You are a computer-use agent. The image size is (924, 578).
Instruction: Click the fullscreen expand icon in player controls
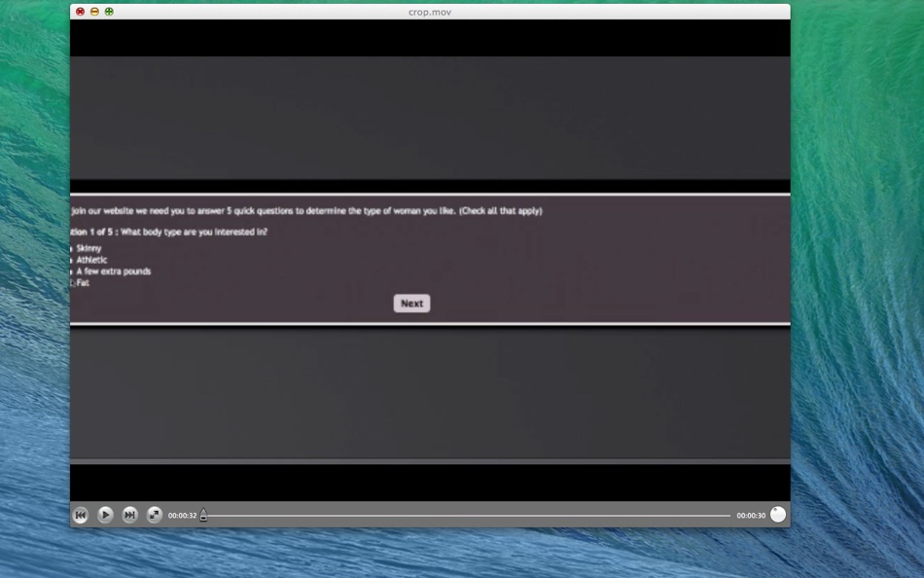154,515
